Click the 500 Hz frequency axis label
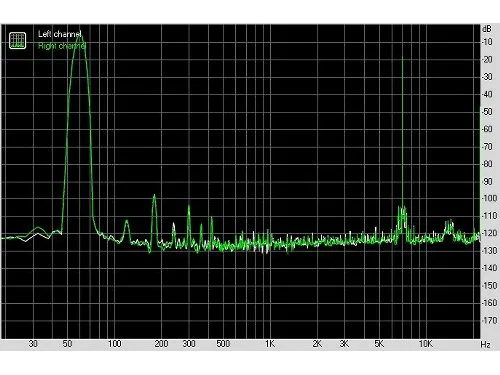Viewport: 500px width, 375px height. pos(223,344)
